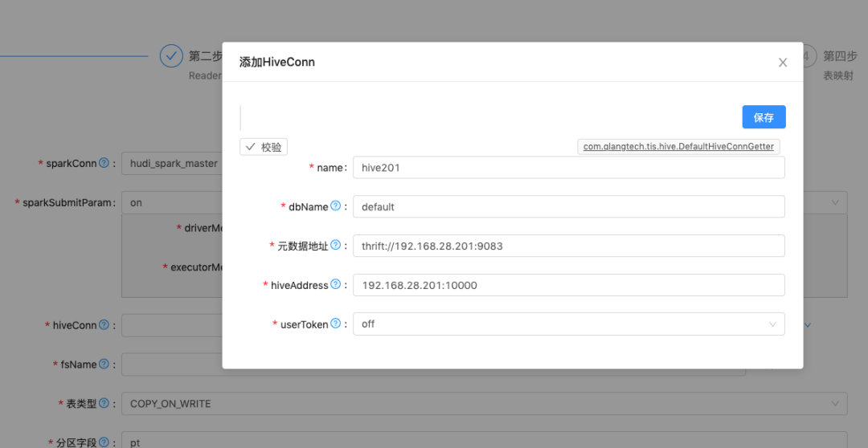Screen dimensions: 868x448
Task: Focus the dbName input field
Action: coord(568,207)
